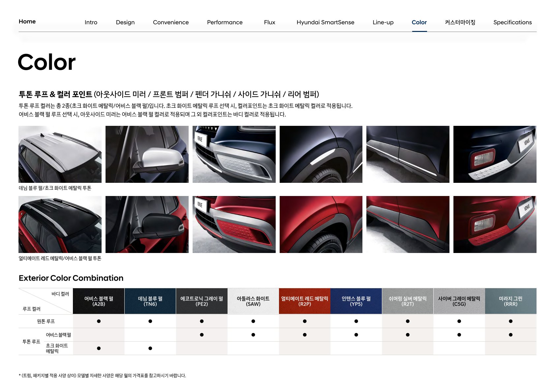Open the blue car fender garnish photo
555x392 pixels.
(321, 154)
